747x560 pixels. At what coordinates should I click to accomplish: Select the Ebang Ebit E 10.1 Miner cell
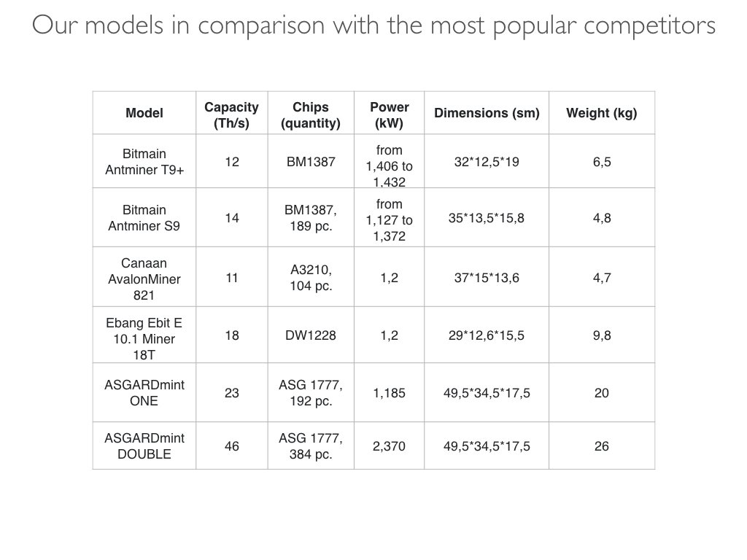point(144,335)
